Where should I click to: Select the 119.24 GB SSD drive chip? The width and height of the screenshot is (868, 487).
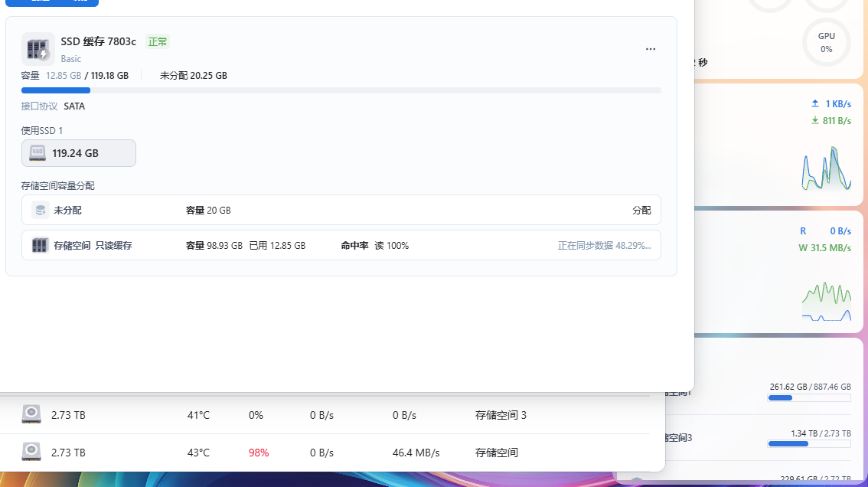point(79,153)
